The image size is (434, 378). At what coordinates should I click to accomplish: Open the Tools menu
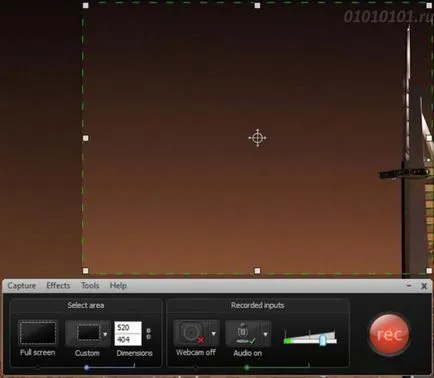pyautogui.click(x=90, y=286)
